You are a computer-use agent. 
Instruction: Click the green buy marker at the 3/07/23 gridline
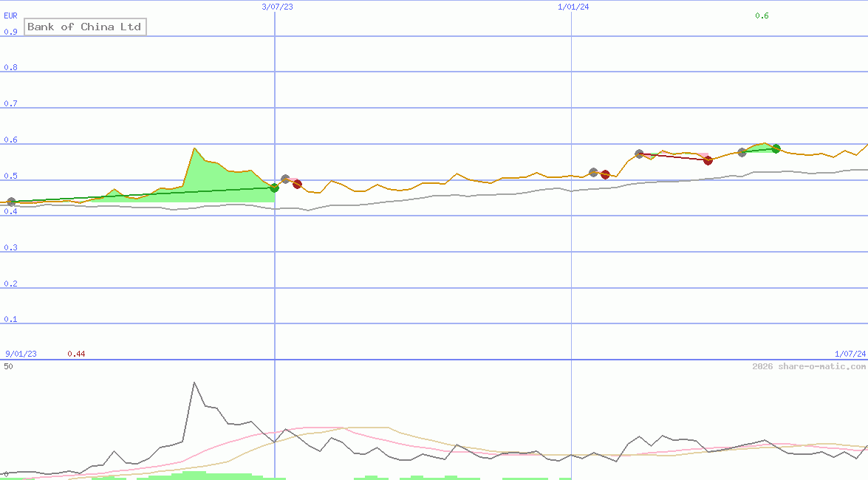tap(275, 188)
